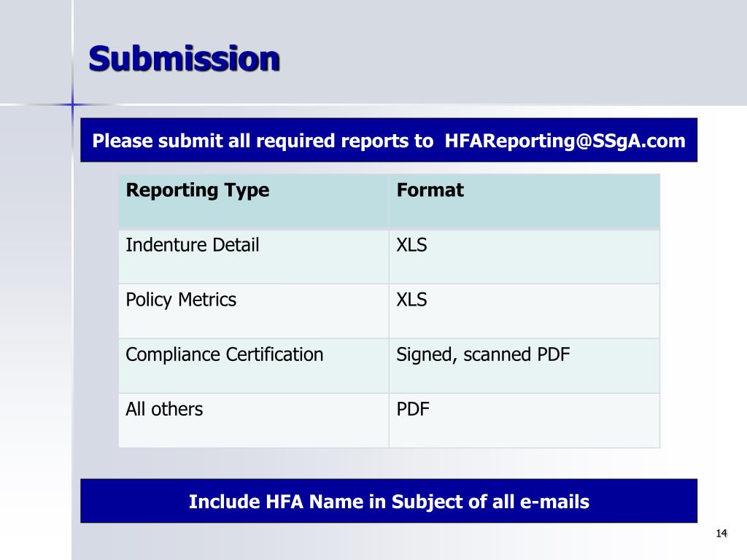
Task: Click the 'Signed, scanned PDF' cell
Action: click(524, 366)
